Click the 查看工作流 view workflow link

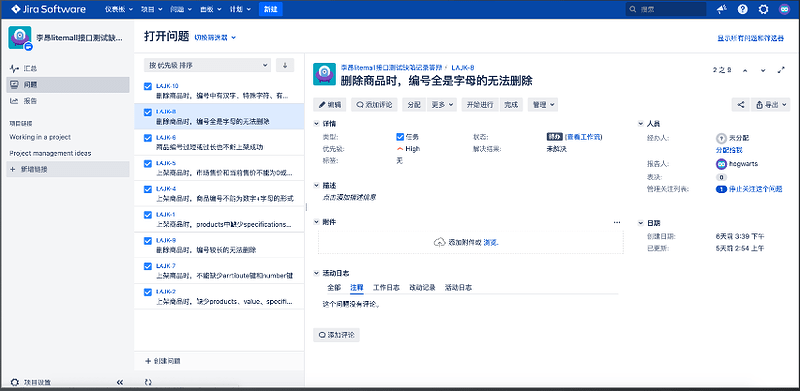pyautogui.click(x=584, y=137)
